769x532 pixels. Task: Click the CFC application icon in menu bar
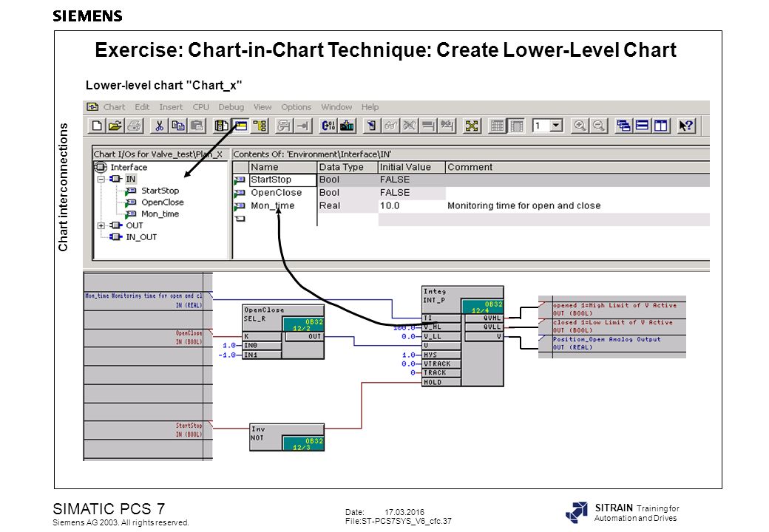92,107
